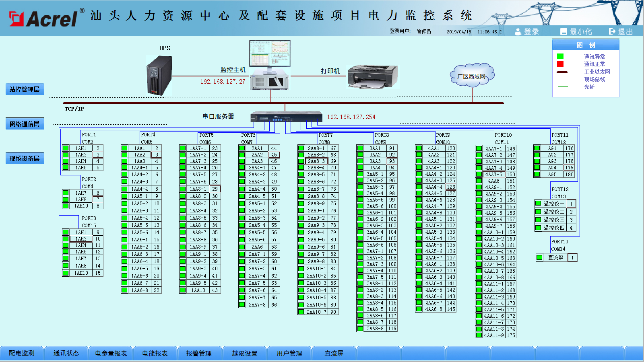Viewport: 644px width, 362px height.
Task: Select the monitoring host computer icon
Action: (x=269, y=65)
